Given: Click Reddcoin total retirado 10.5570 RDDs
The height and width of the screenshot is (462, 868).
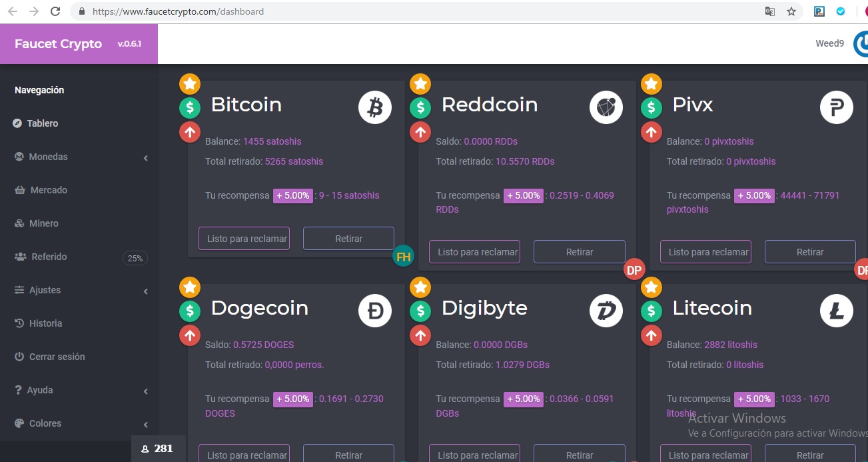Looking at the screenshot, I should click(525, 161).
